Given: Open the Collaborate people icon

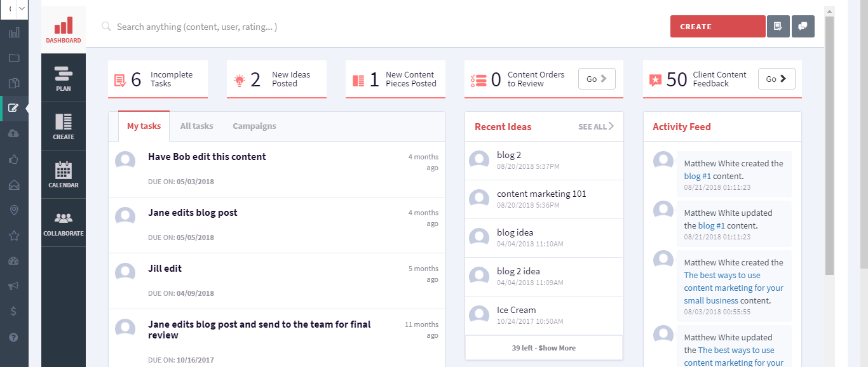Looking at the screenshot, I should (x=64, y=223).
